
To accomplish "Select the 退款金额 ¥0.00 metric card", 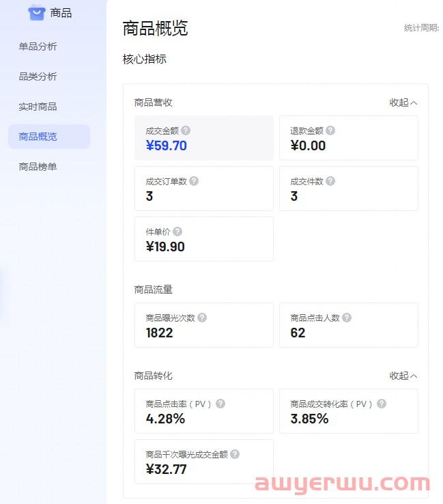I will [349, 138].
